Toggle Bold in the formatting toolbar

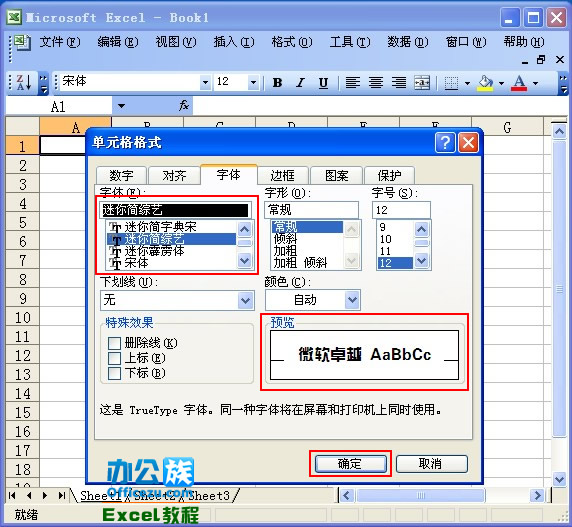point(277,83)
